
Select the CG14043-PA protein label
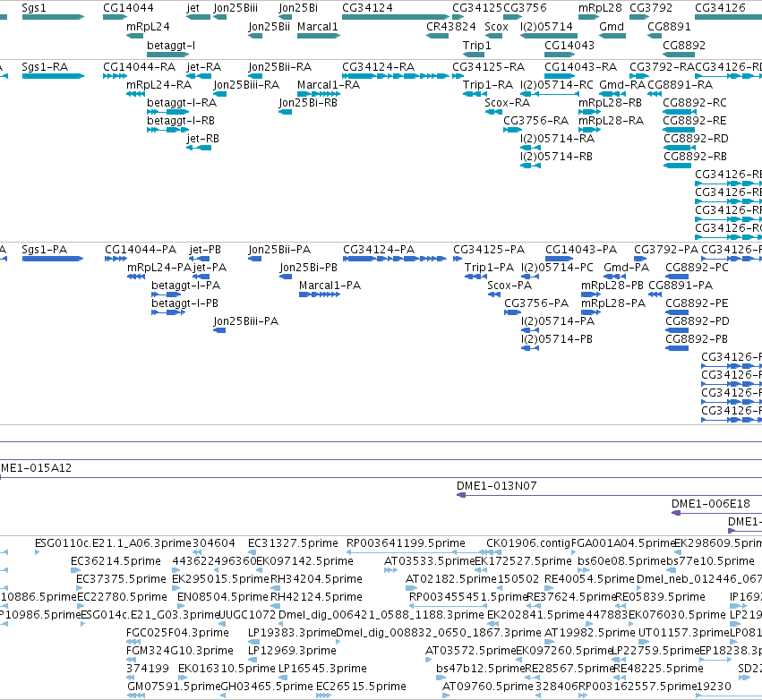pyautogui.click(x=581, y=250)
